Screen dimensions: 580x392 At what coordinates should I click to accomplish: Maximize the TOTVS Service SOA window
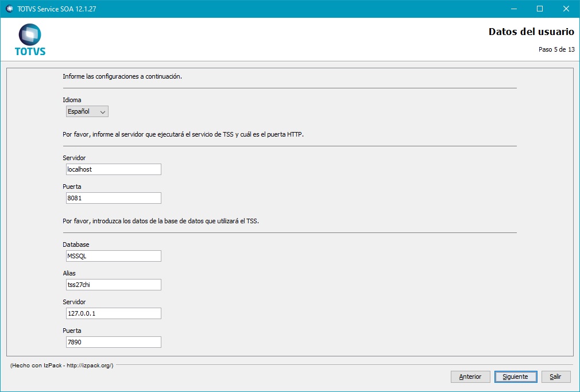[540, 9]
